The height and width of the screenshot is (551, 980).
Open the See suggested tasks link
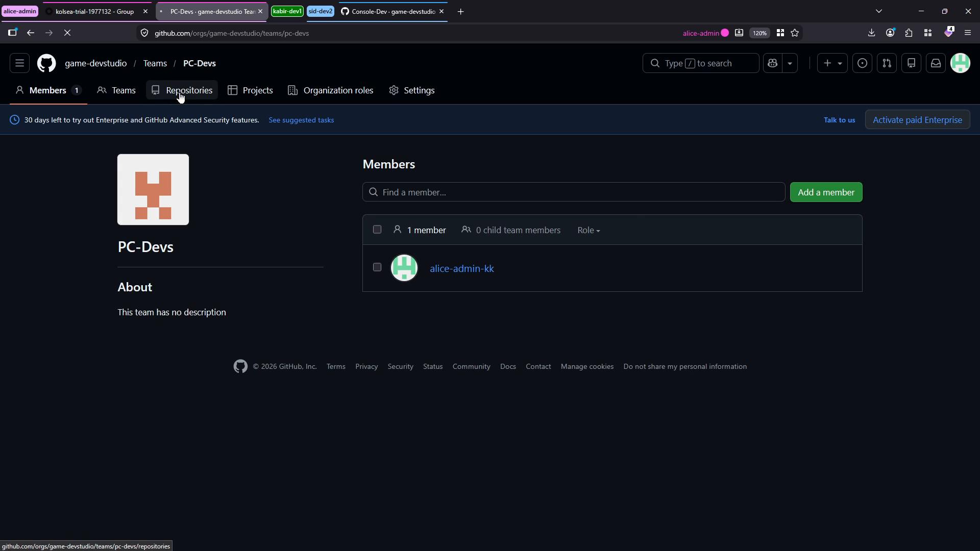(x=301, y=120)
